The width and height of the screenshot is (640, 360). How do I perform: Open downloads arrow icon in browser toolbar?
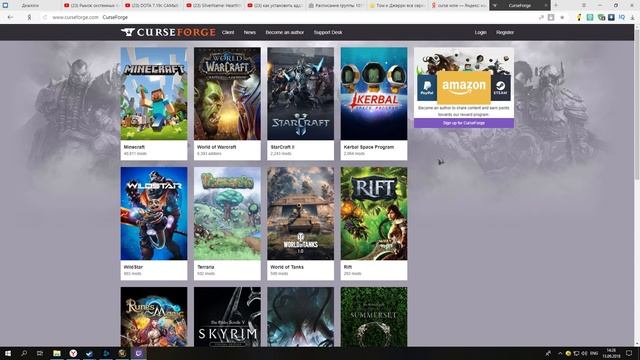click(632, 18)
